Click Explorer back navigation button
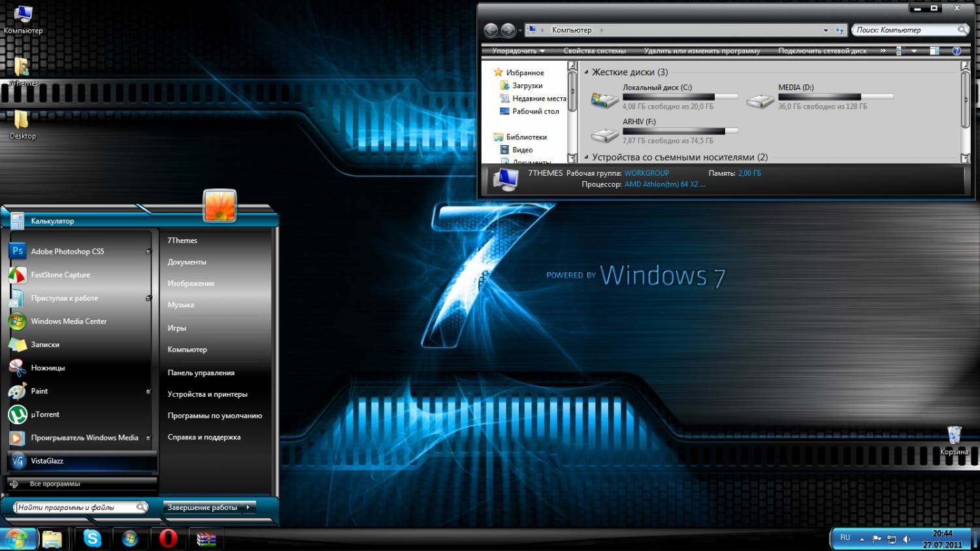980x551 pixels. [491, 30]
